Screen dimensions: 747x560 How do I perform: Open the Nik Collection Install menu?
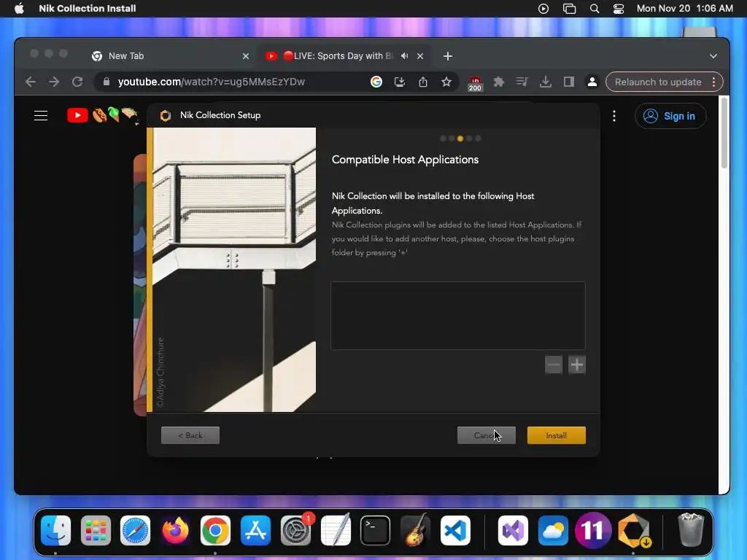[88, 9]
